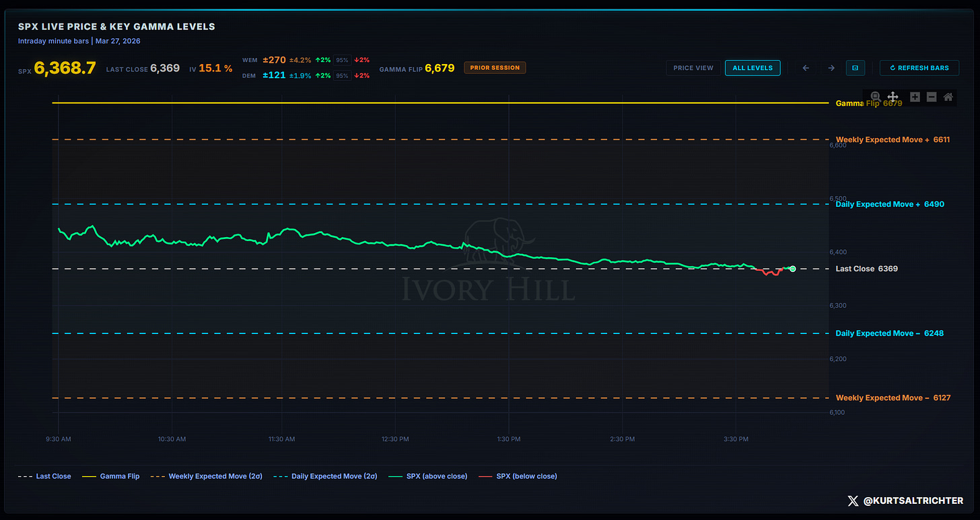Click the Weekly Expected Move − 6127 label
The image size is (980, 520).
[893, 398]
